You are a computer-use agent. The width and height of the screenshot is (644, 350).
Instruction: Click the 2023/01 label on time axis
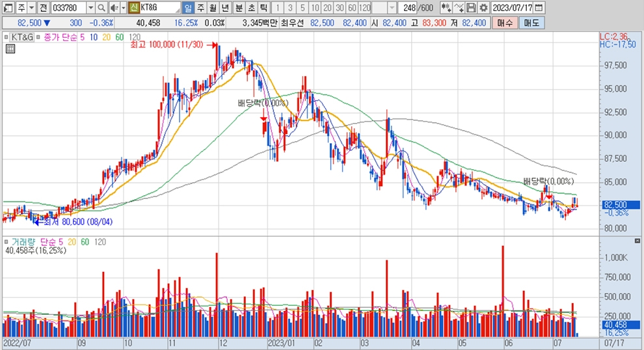(281, 343)
